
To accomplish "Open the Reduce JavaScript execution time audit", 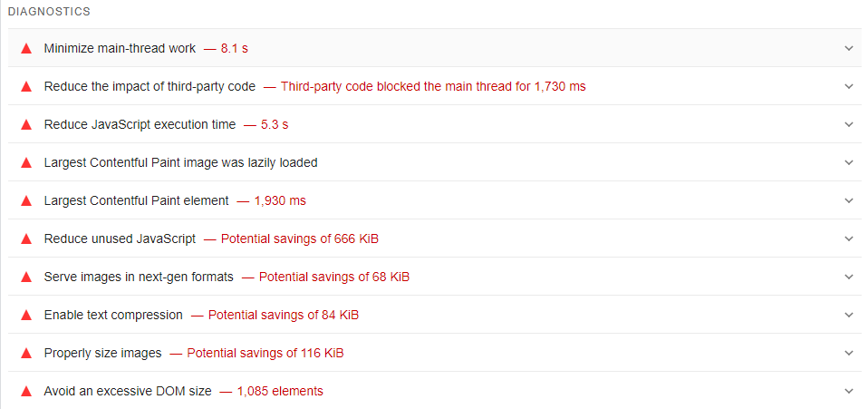I will click(x=140, y=124).
